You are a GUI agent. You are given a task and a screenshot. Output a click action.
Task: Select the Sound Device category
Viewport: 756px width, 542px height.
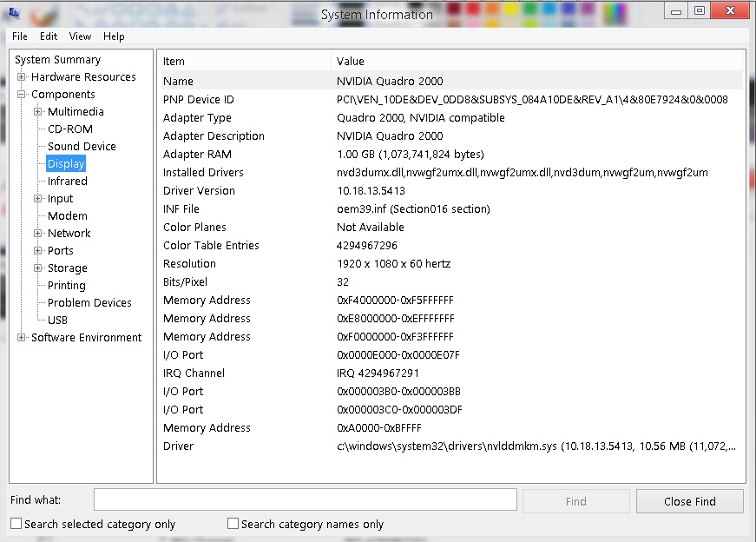click(82, 147)
